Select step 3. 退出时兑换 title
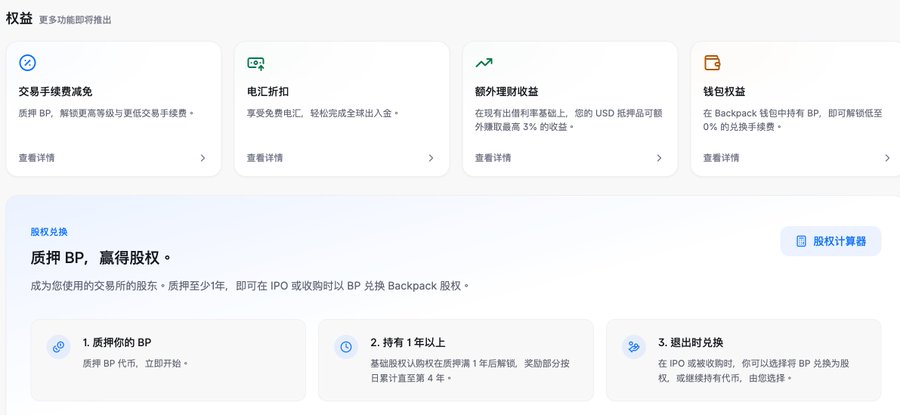 tap(690, 343)
